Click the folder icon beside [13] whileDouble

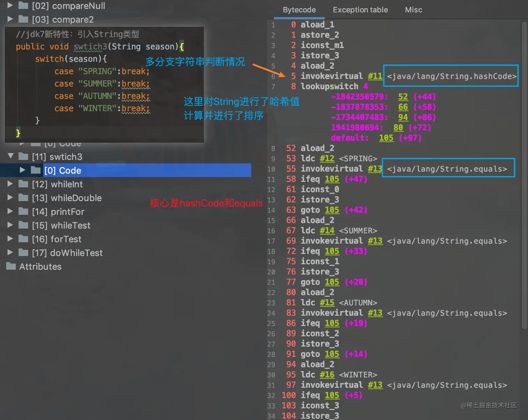[x=23, y=198]
